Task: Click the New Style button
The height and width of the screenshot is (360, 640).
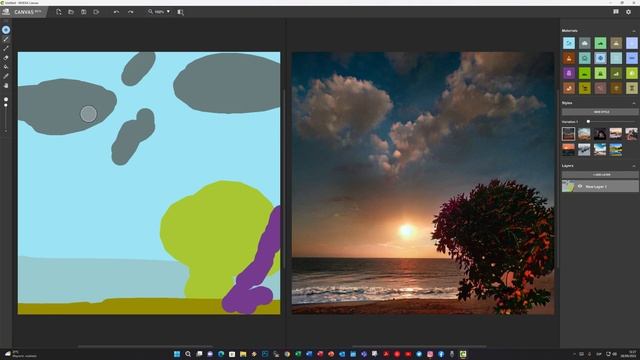Action: (600, 112)
